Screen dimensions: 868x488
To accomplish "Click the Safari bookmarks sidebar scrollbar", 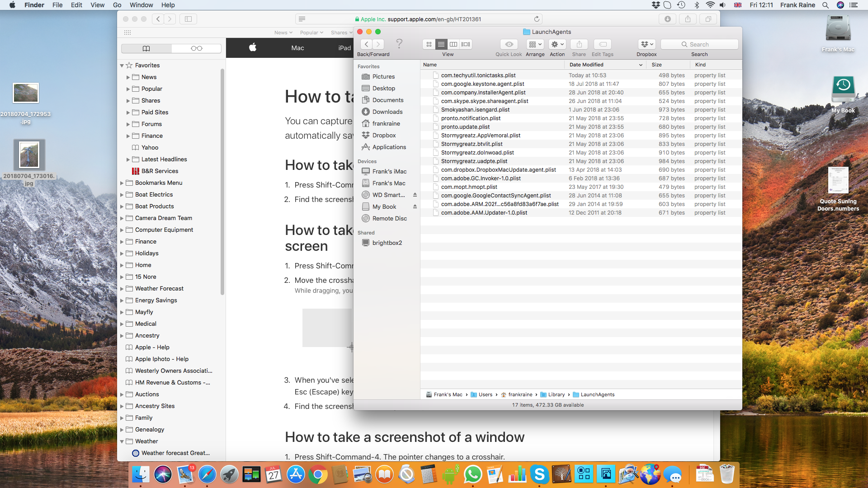I will click(222, 181).
